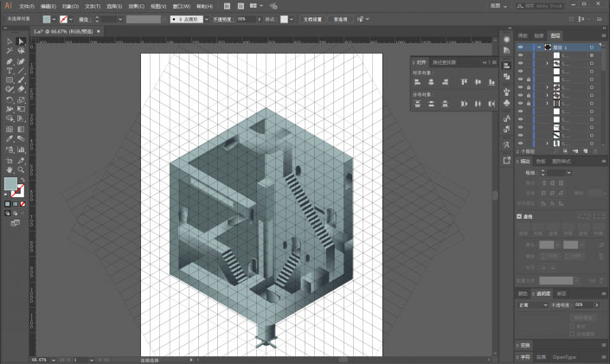Click fill color swatch in control bar
Viewport: 610px width, 364px height.
tap(47, 19)
